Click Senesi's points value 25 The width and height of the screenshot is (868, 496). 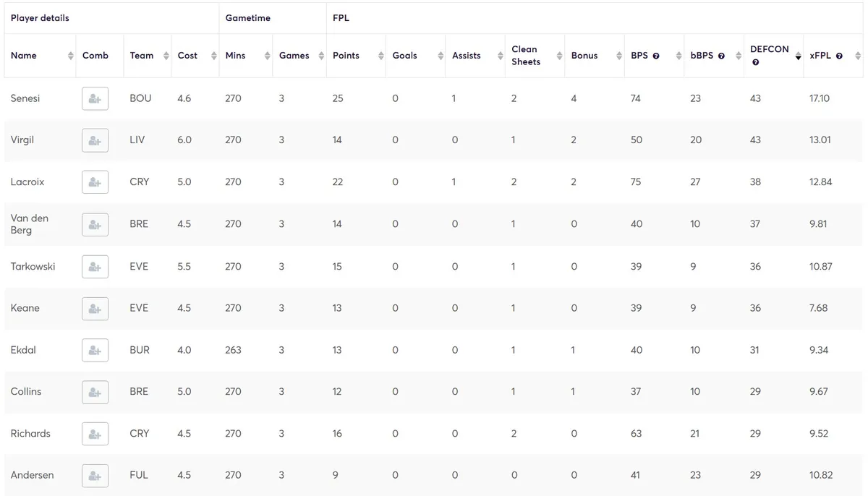(338, 98)
